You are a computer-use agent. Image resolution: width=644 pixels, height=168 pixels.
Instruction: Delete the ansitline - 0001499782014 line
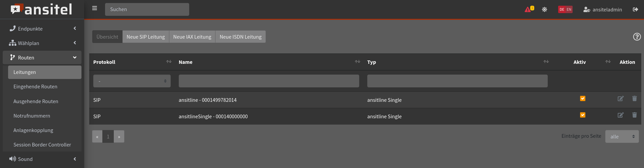[634, 98]
